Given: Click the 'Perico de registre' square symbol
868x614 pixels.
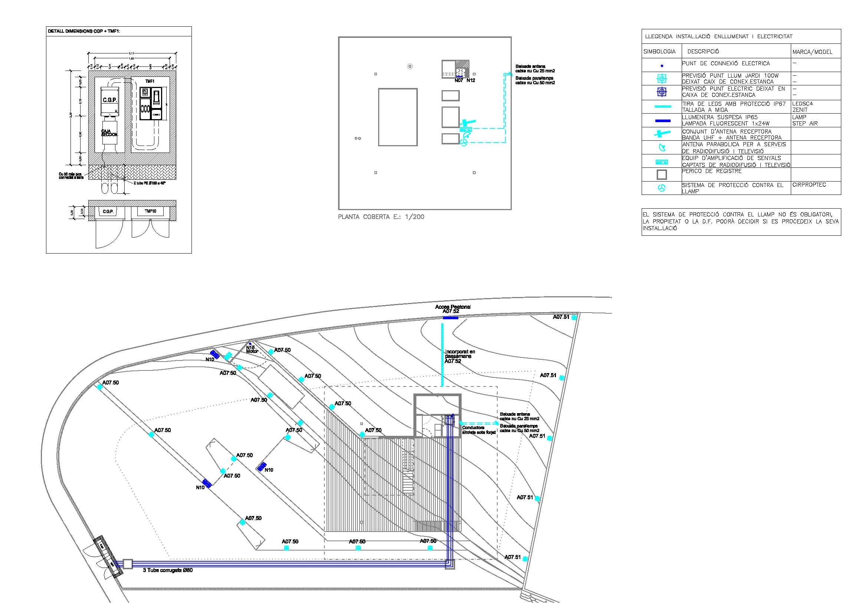Looking at the screenshot, I should click(662, 174).
